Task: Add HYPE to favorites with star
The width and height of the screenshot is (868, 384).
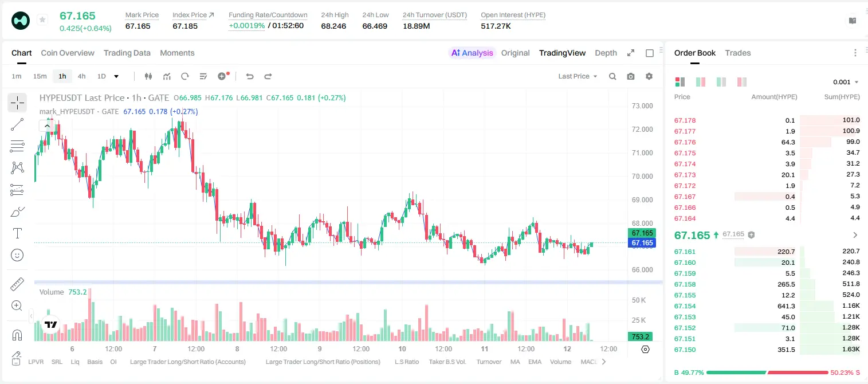Action: [x=42, y=20]
